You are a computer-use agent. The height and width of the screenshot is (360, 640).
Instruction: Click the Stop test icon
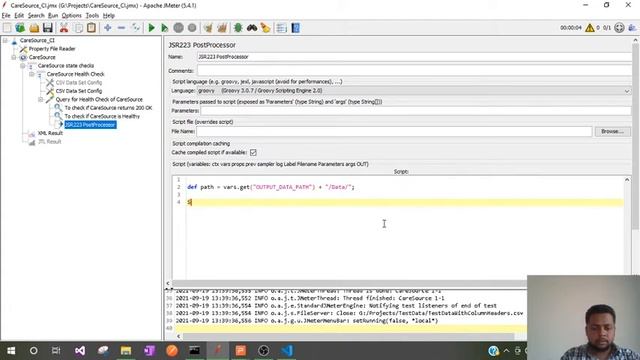[x=178, y=28]
